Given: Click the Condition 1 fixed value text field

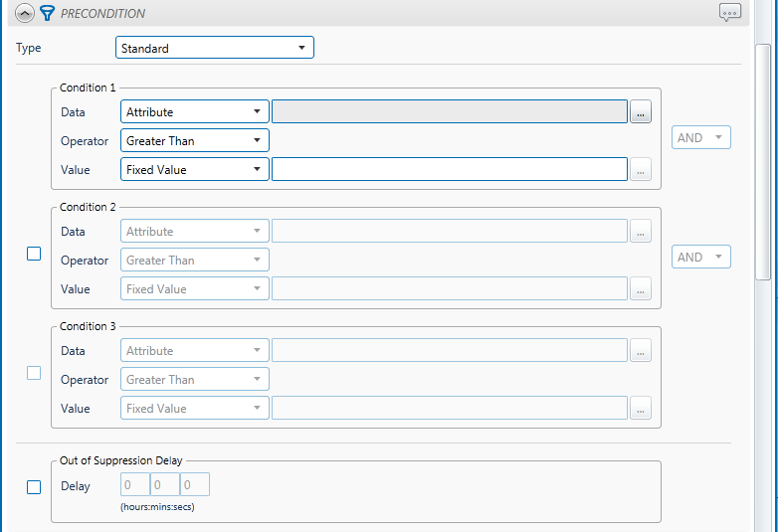Looking at the screenshot, I should 449,170.
